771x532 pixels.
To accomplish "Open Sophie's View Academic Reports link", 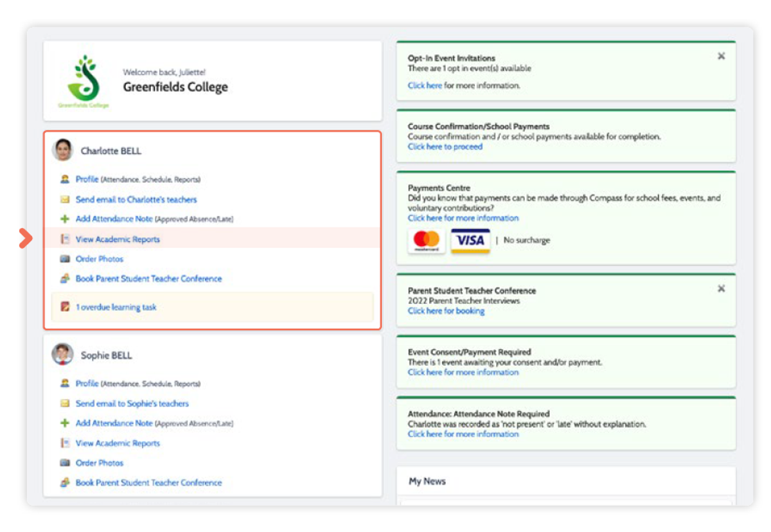I will [118, 443].
